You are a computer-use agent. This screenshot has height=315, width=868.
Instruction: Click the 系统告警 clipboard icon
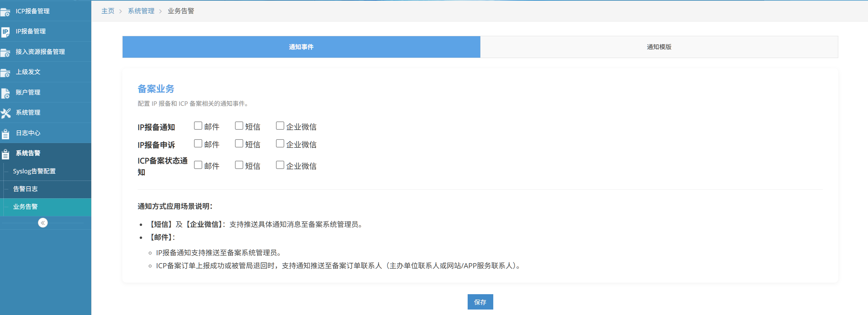coord(5,154)
